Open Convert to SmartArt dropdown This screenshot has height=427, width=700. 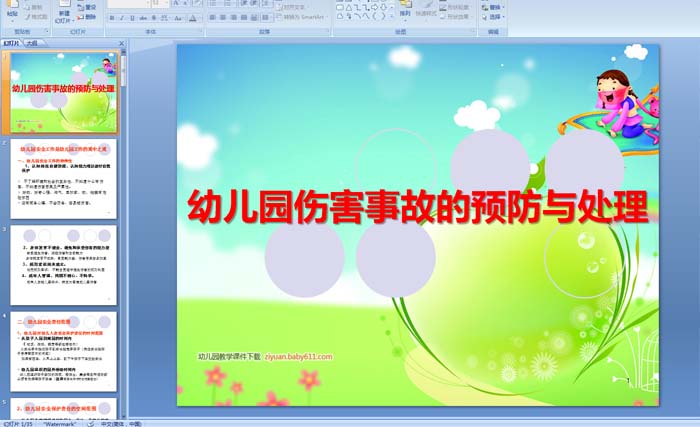[302, 17]
